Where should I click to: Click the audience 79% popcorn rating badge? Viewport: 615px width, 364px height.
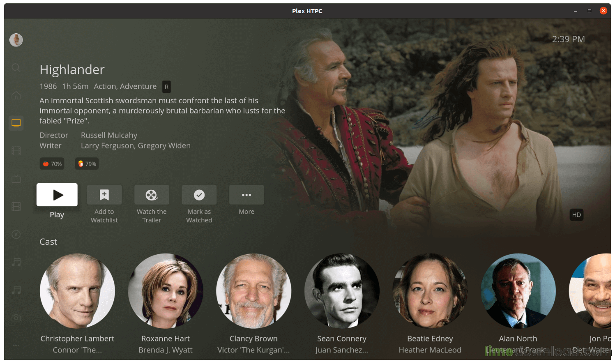(87, 164)
